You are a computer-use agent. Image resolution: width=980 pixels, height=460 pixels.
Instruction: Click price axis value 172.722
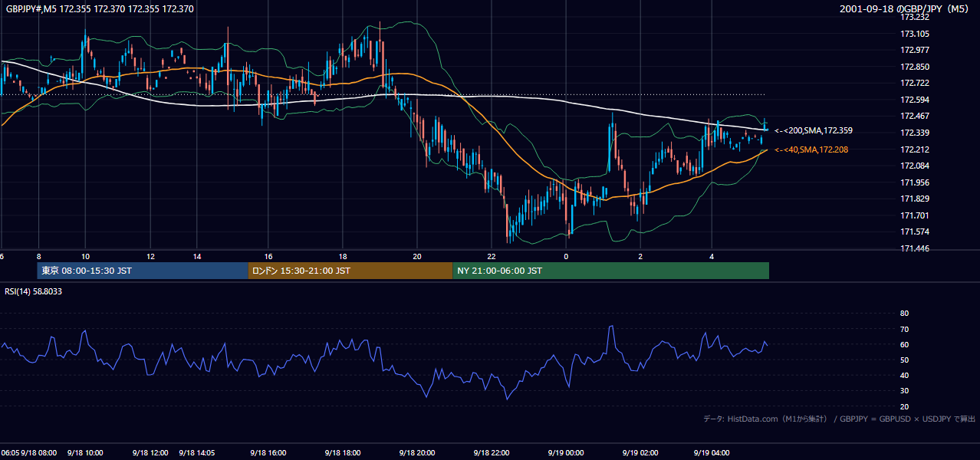point(915,83)
